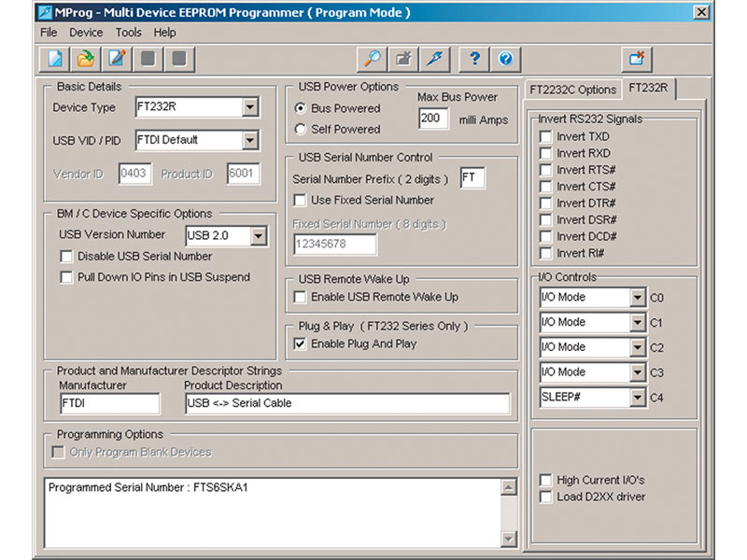Screen dimensions: 747x560
Task: Click the Vendor ID field
Action: pos(134,174)
